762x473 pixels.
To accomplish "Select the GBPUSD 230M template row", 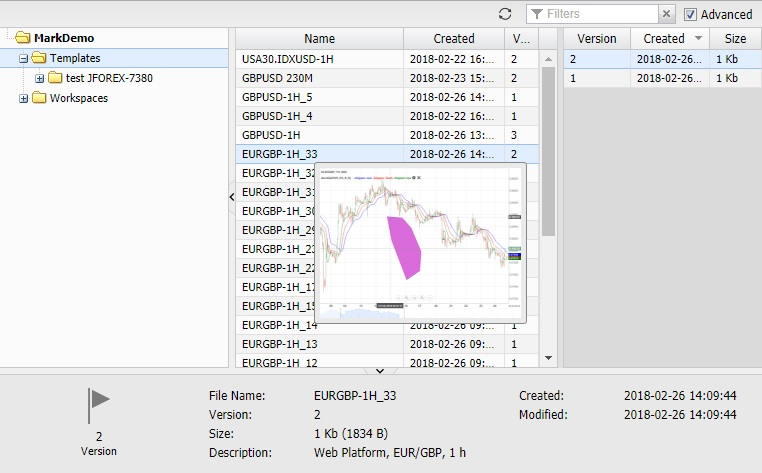I will click(x=319, y=78).
